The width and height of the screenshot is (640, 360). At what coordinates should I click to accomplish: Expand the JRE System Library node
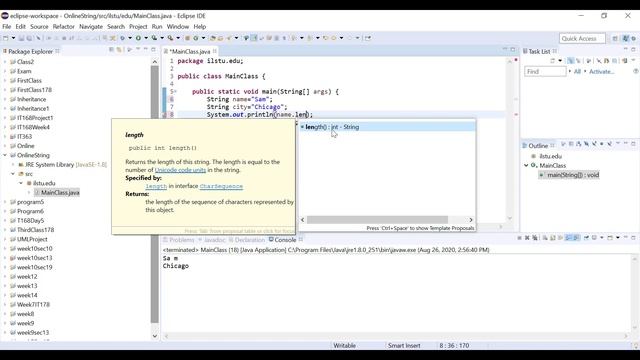point(13,164)
